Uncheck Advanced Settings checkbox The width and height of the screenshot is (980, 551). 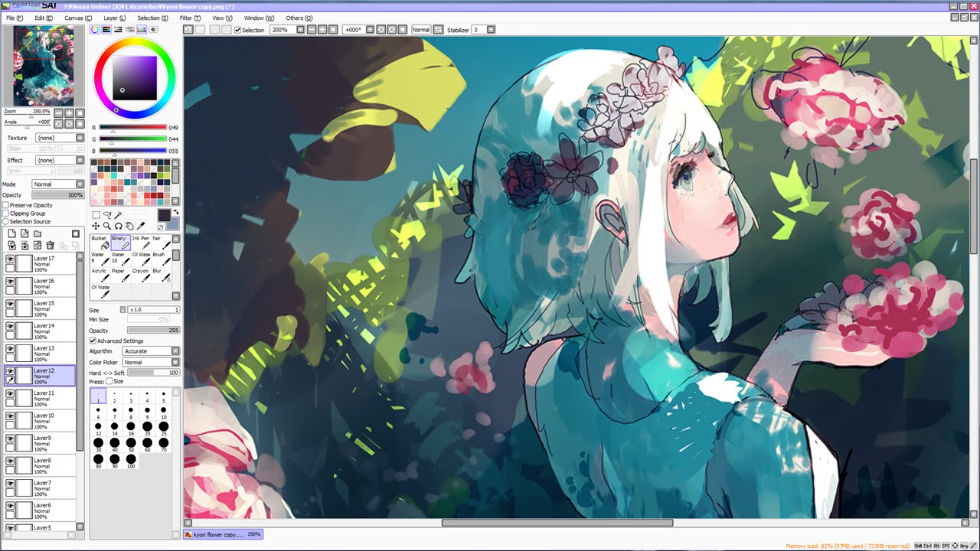click(x=93, y=341)
